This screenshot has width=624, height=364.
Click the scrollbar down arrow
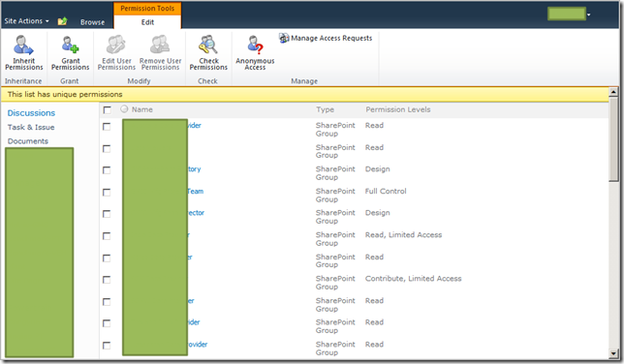click(613, 353)
